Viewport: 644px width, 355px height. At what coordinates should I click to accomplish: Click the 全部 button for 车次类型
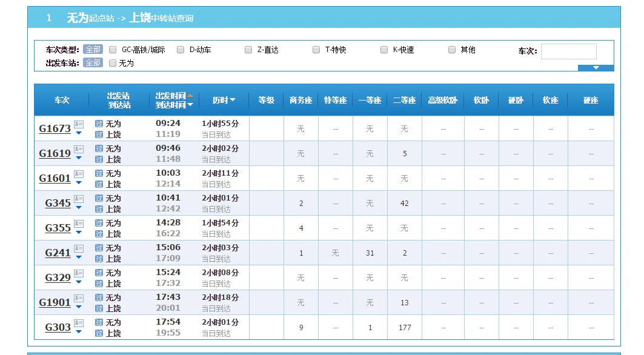[x=93, y=50]
